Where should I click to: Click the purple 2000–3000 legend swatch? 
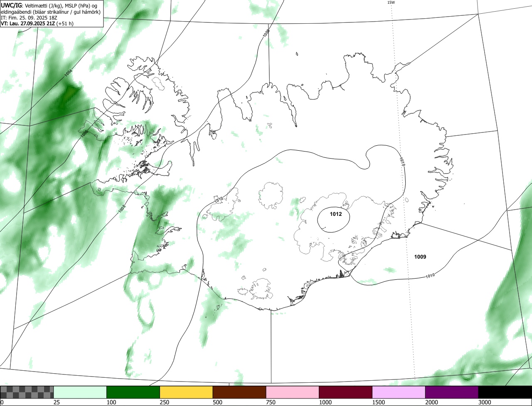(452, 392)
